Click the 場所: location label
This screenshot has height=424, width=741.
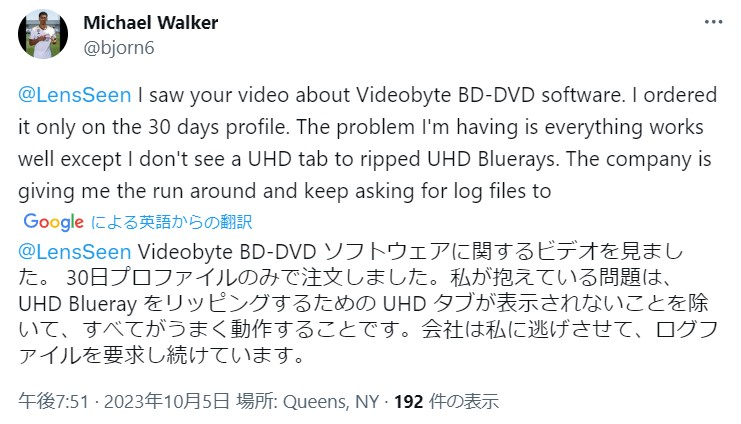pos(257,402)
